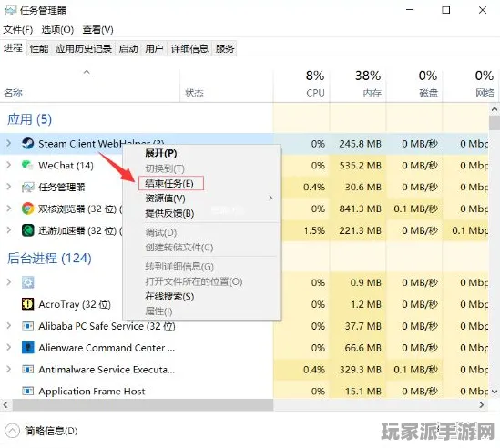Image resolution: width=500 pixels, height=448 pixels.
Task: Expand the unnamed gear background process
Action: click(8, 282)
